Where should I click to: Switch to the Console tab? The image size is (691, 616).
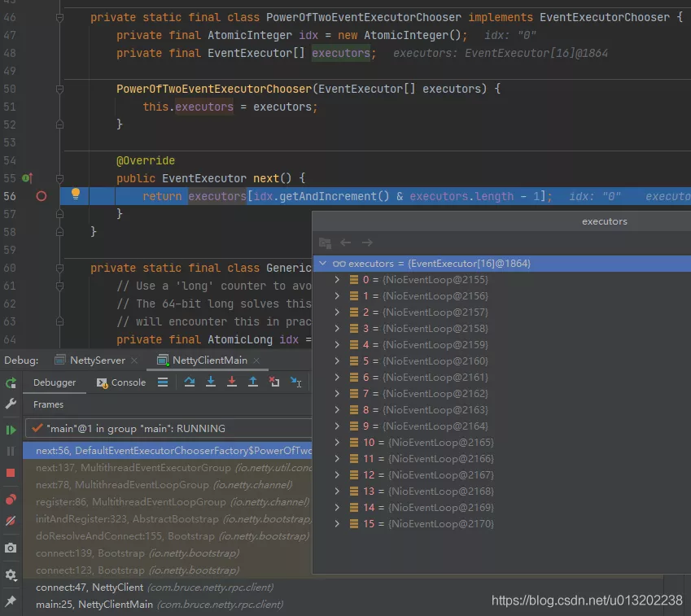point(121,382)
